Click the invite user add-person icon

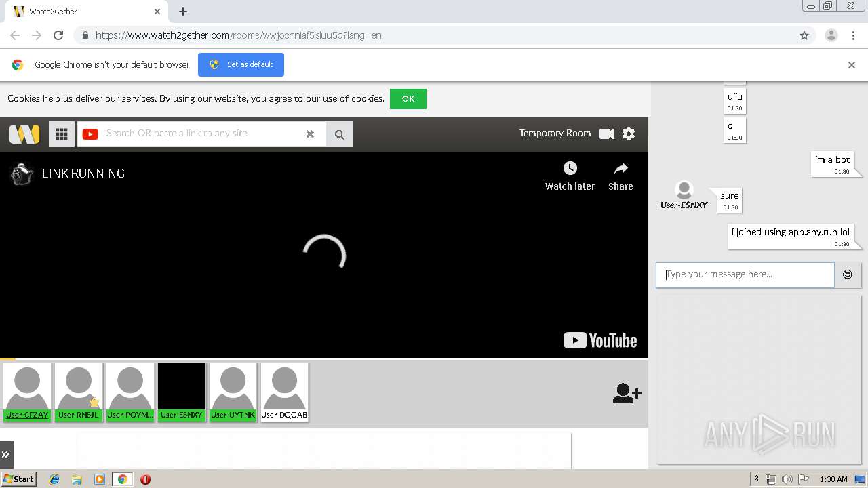627,393
